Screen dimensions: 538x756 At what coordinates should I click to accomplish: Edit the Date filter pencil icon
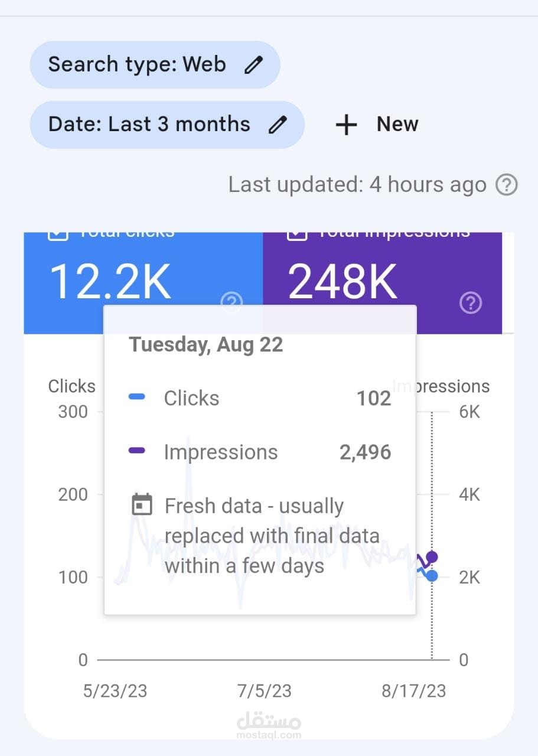coord(278,124)
